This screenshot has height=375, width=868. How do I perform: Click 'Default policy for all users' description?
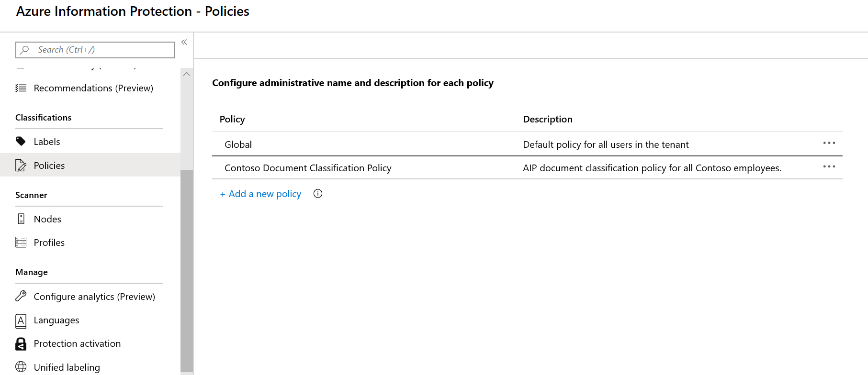pos(606,144)
